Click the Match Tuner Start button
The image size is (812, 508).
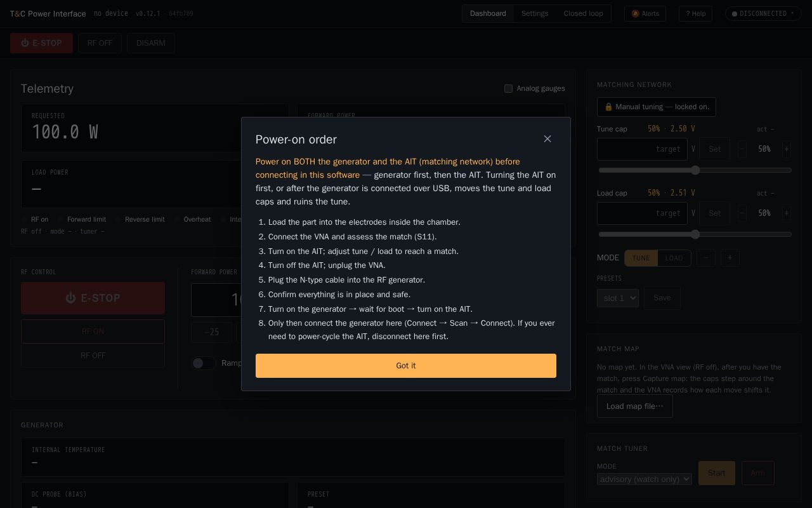(717, 473)
